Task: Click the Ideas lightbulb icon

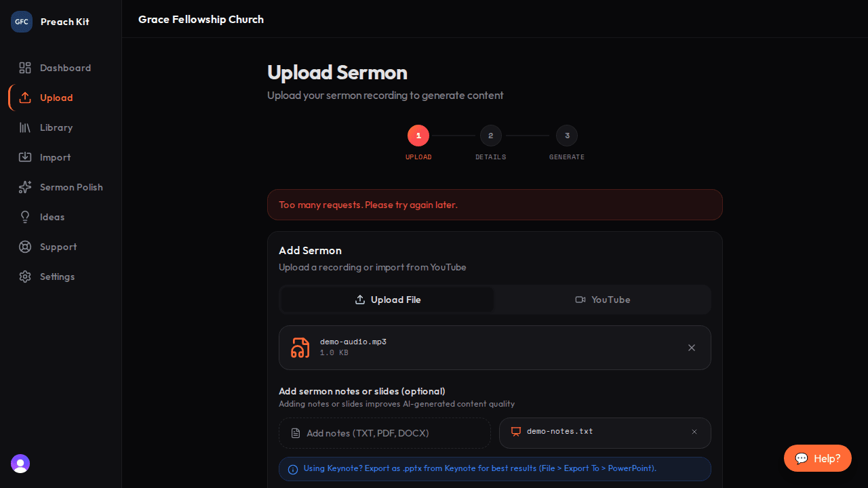Action: point(25,217)
